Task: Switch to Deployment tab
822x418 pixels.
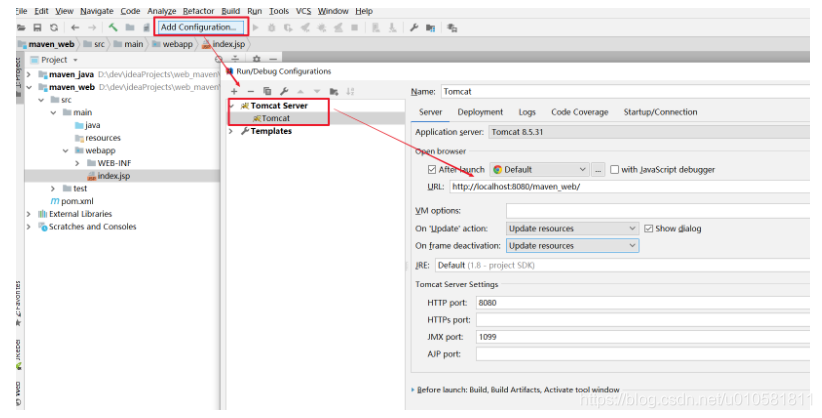Action: (x=480, y=112)
